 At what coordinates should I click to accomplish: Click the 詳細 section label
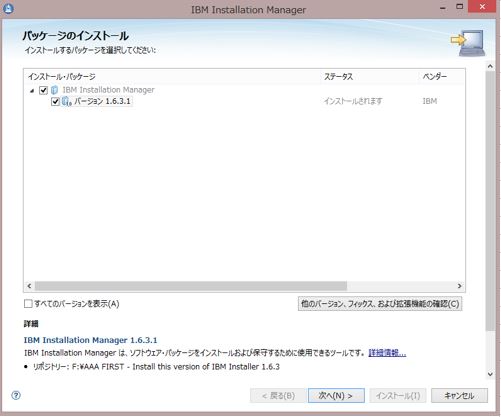(31, 324)
